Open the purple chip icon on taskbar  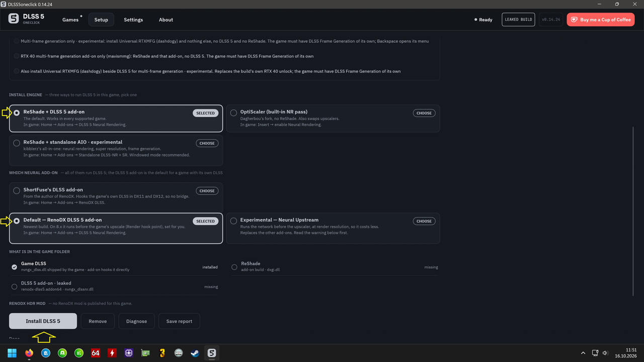coord(128,353)
